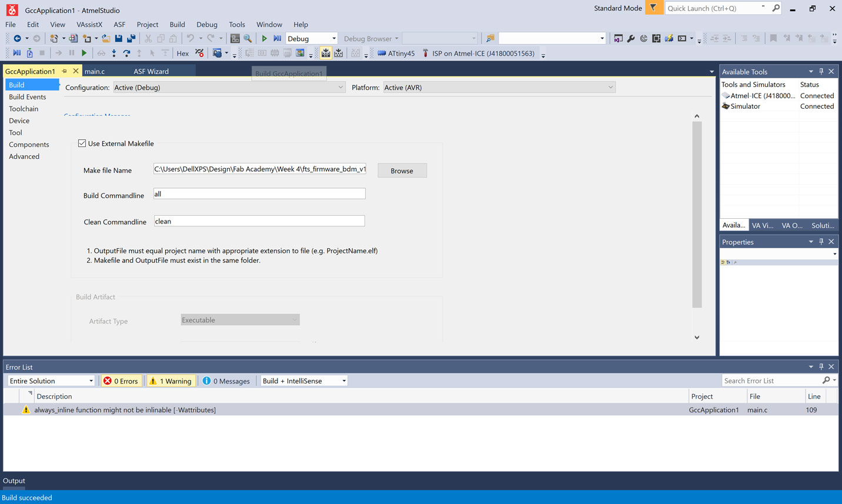The height and width of the screenshot is (504, 842).
Task: Click the command prompt window icon
Action: (682, 38)
